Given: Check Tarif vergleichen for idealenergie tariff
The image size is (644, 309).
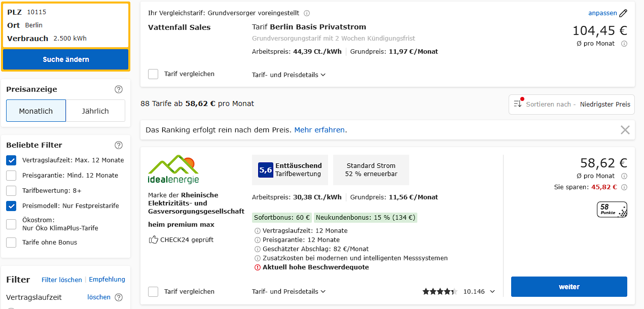Looking at the screenshot, I should point(153,292).
